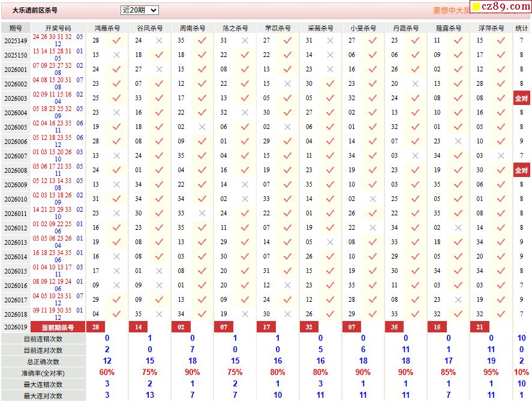This screenshot has height=402, width=532.
Task: Select red current pick 28 under 鸿雁杀号
Action: point(96,328)
